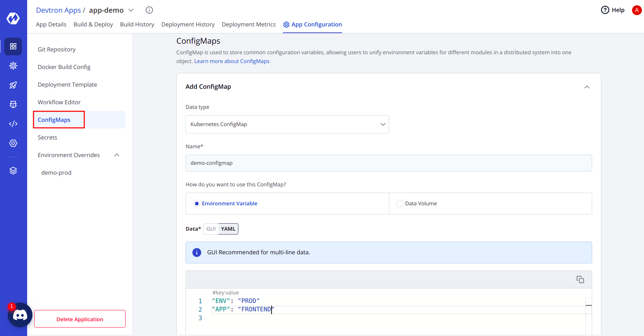The width and height of the screenshot is (644, 336).
Task: Collapse the Environment Overrides section
Action: click(117, 155)
